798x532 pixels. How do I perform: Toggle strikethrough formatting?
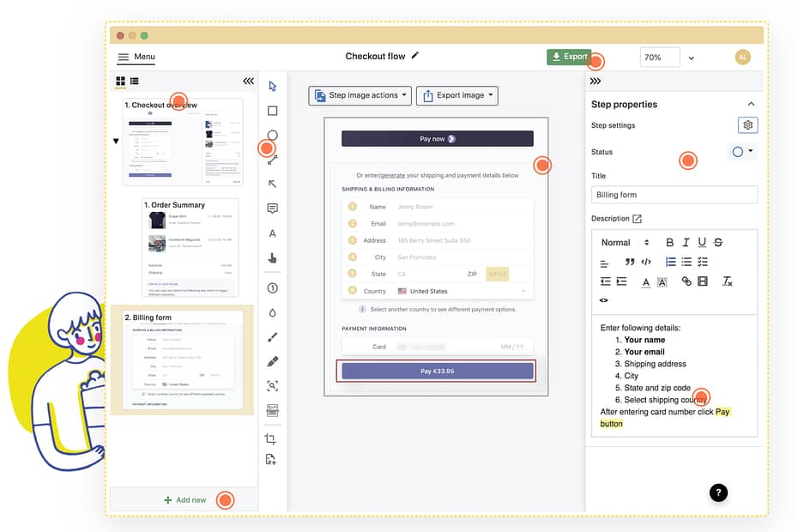(718, 242)
